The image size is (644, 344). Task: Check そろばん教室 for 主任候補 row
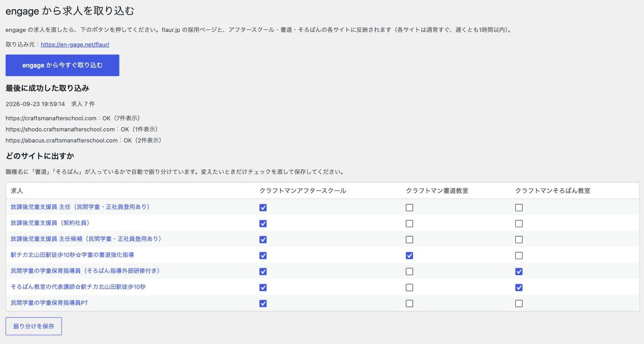[x=519, y=240]
